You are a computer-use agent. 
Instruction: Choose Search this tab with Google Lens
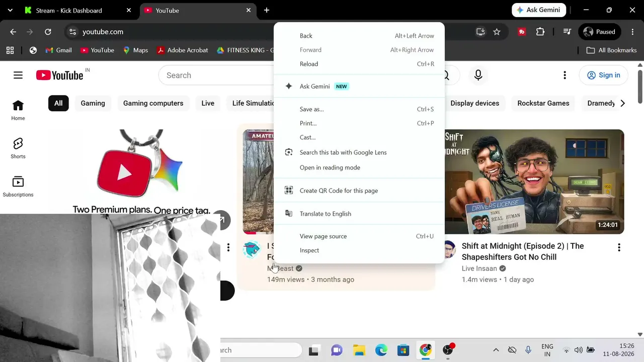(x=359, y=152)
